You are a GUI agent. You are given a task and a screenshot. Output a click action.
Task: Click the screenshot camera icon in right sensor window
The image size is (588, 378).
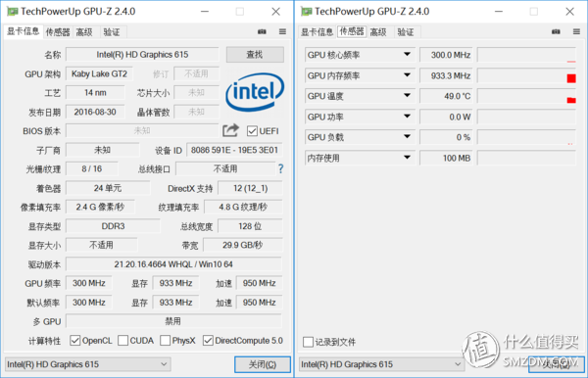(556, 32)
